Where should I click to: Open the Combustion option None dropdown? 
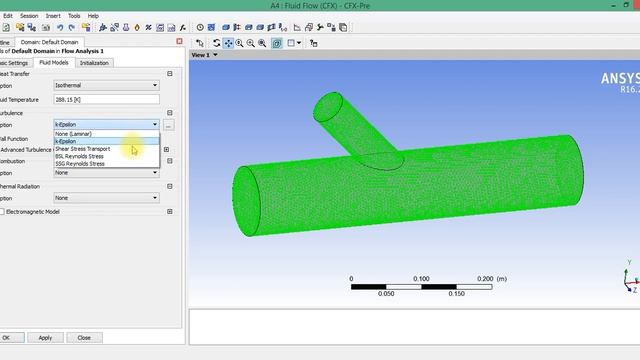click(106, 173)
